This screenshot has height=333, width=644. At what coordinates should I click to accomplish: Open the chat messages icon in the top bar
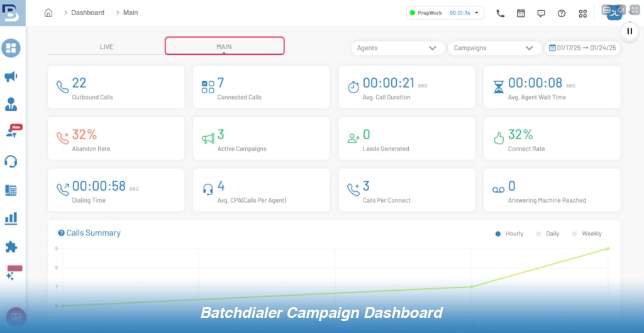pyautogui.click(x=541, y=13)
